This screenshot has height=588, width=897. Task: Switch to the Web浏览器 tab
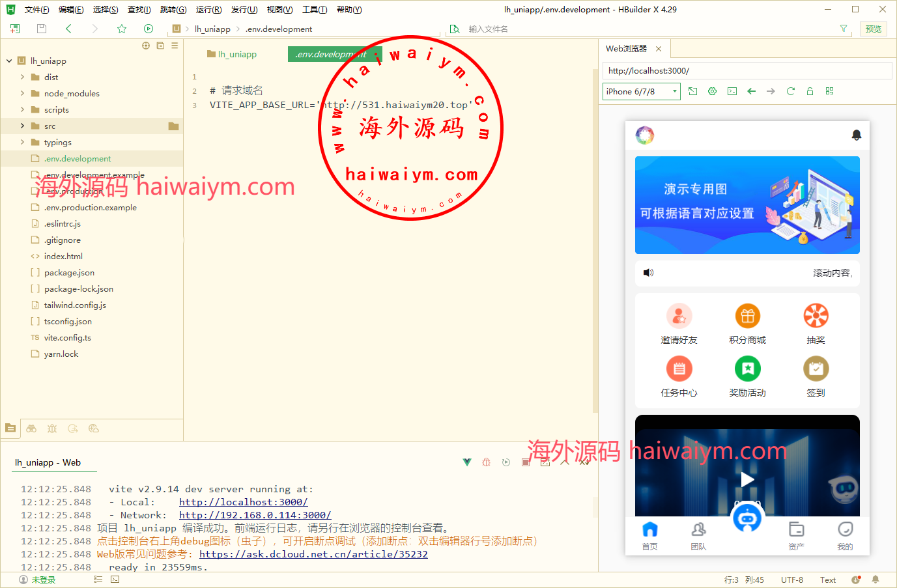coord(627,49)
